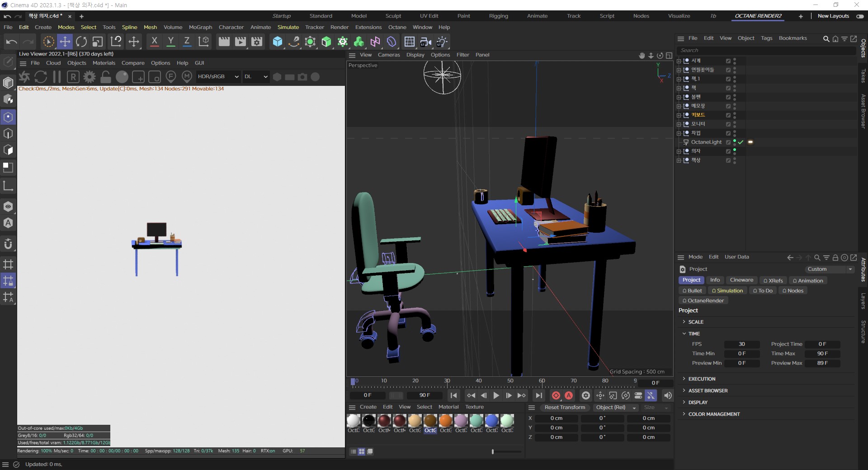Pause the Octane Live Viewer render
Viewport: 868px width, 470px height.
point(57,76)
